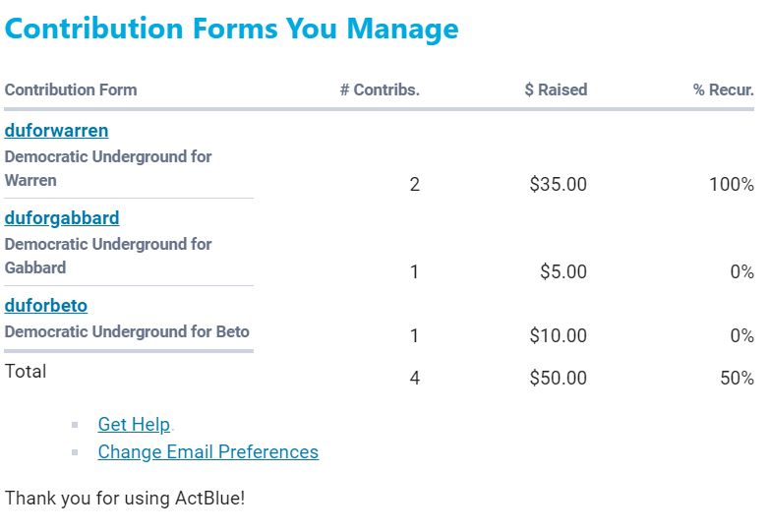Select the # Contribs. column header

380,90
